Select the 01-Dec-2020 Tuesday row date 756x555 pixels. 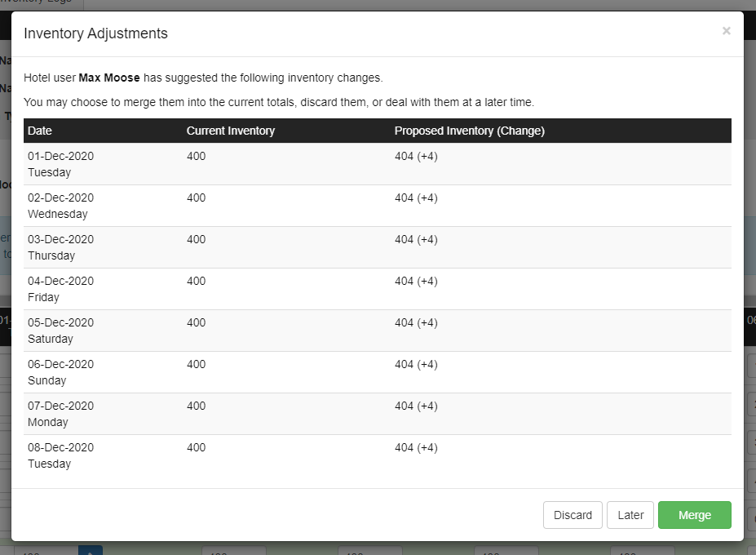click(x=60, y=164)
